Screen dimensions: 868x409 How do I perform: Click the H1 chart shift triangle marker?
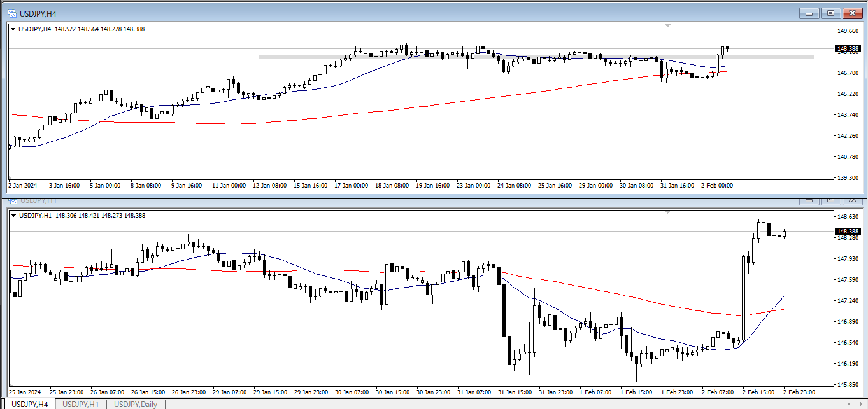pos(667,211)
